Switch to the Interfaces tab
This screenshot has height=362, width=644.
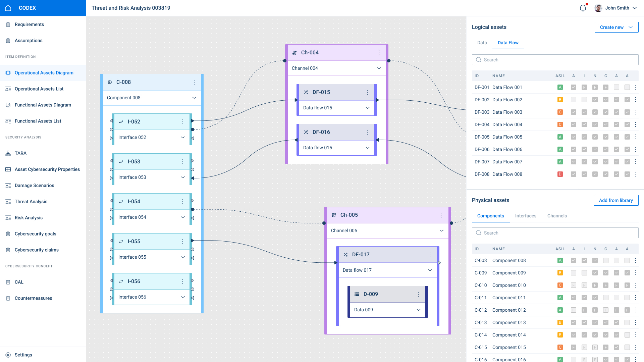coord(526,216)
